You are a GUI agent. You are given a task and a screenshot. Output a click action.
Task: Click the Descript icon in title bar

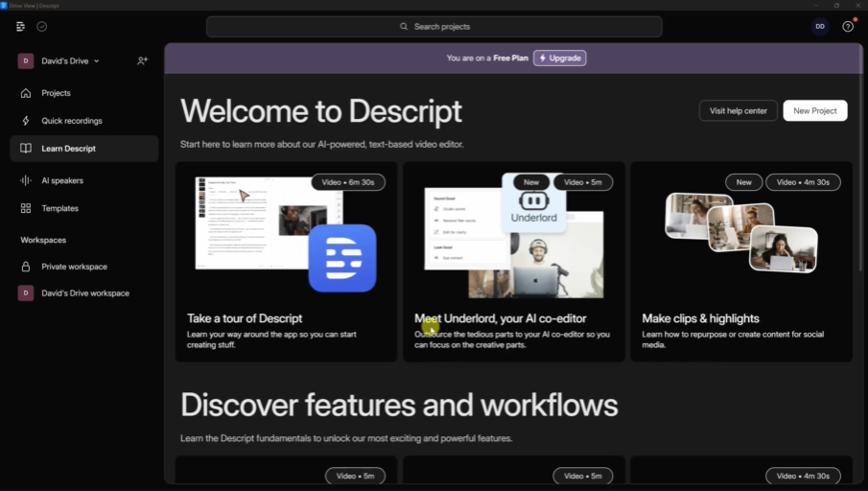pyautogui.click(x=4, y=6)
